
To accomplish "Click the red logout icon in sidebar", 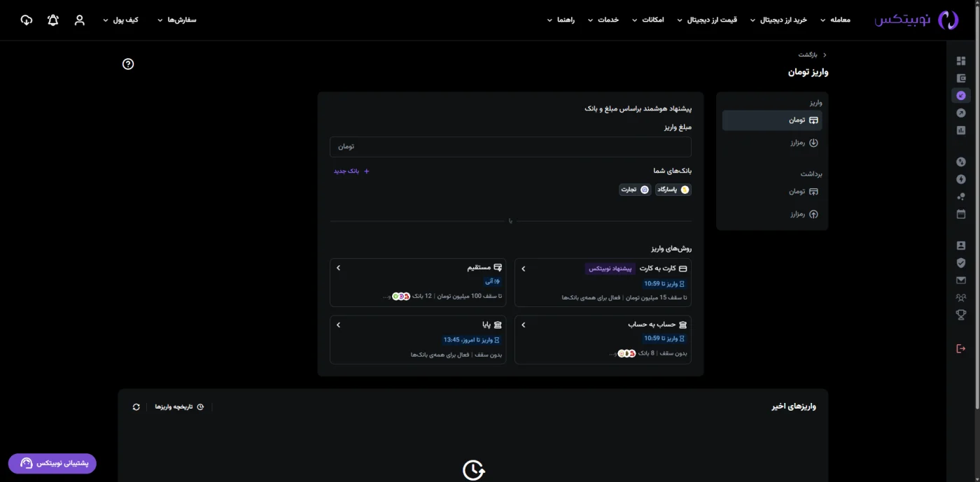I will tap(960, 348).
